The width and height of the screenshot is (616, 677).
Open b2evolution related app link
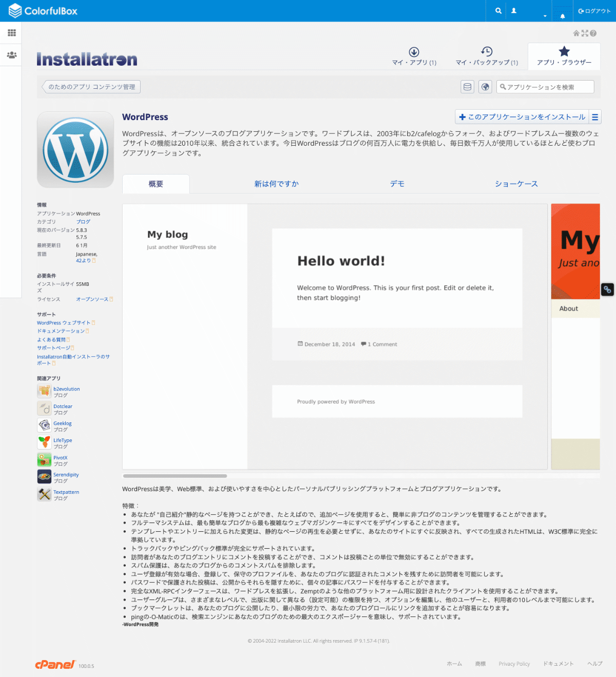(x=67, y=389)
